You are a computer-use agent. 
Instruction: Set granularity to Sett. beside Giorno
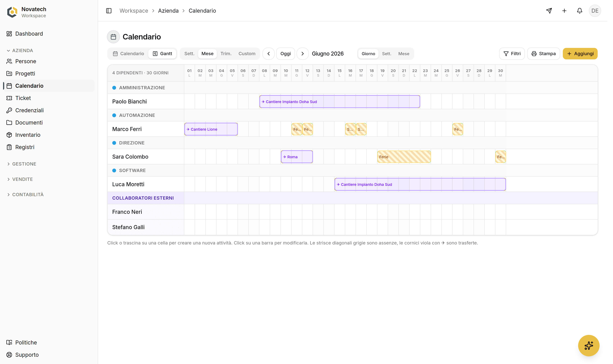click(387, 54)
